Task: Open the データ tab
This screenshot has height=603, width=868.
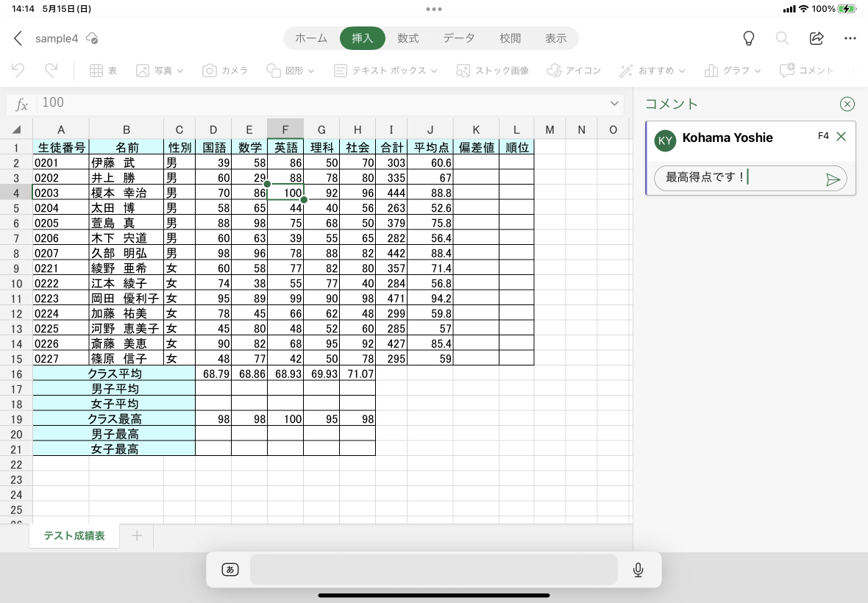Action: click(x=459, y=38)
